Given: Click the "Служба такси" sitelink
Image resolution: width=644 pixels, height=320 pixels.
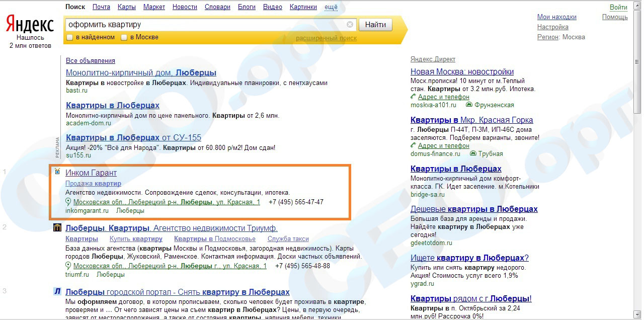Looking at the screenshot, I should (288, 239).
